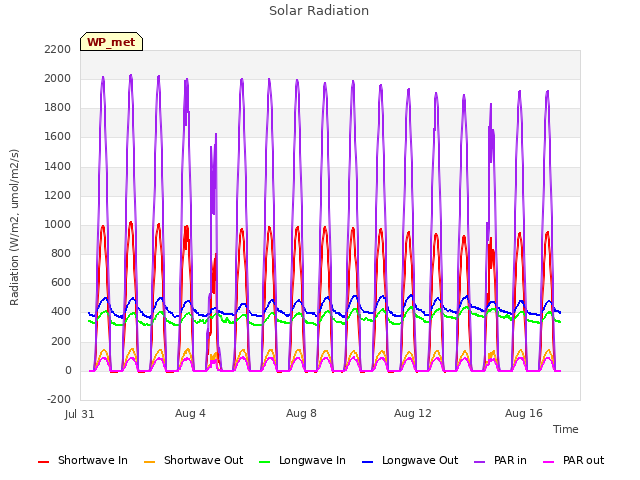The height and width of the screenshot is (480, 640).
Task: Click the 1600 y-axis tick label
Action: click(58, 137)
